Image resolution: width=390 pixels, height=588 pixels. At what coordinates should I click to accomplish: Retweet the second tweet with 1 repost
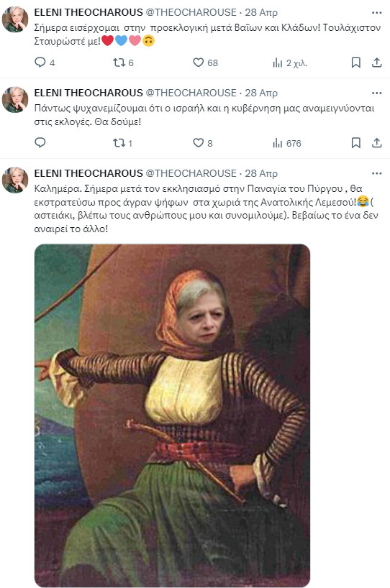pos(122,143)
